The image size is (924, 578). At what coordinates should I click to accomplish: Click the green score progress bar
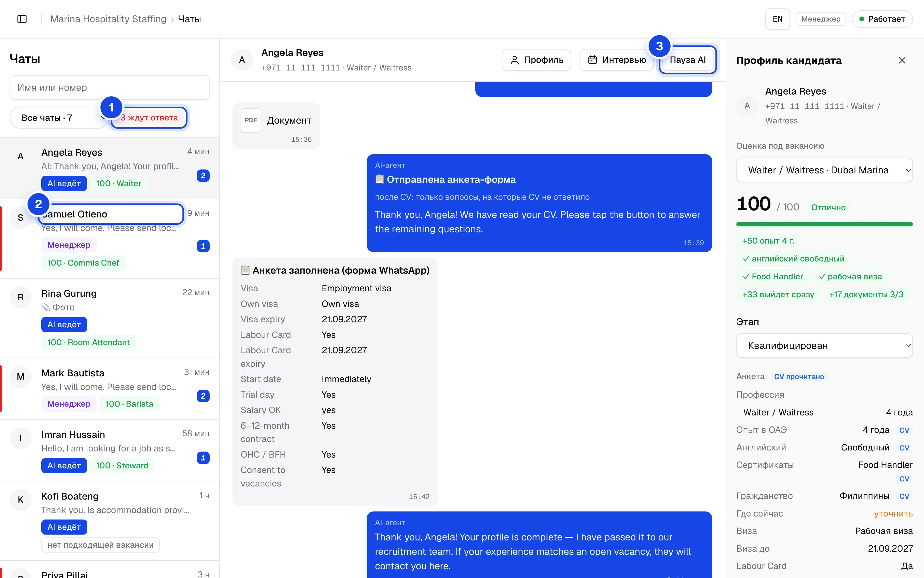tap(824, 224)
